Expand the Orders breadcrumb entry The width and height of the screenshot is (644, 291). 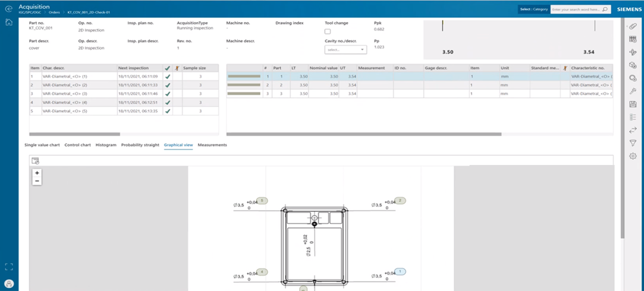54,12
